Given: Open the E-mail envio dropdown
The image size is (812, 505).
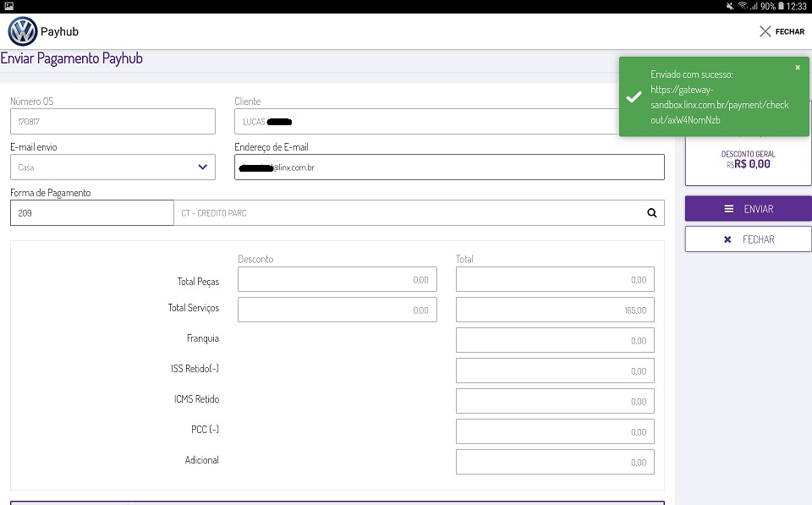Looking at the screenshot, I should 112,167.
